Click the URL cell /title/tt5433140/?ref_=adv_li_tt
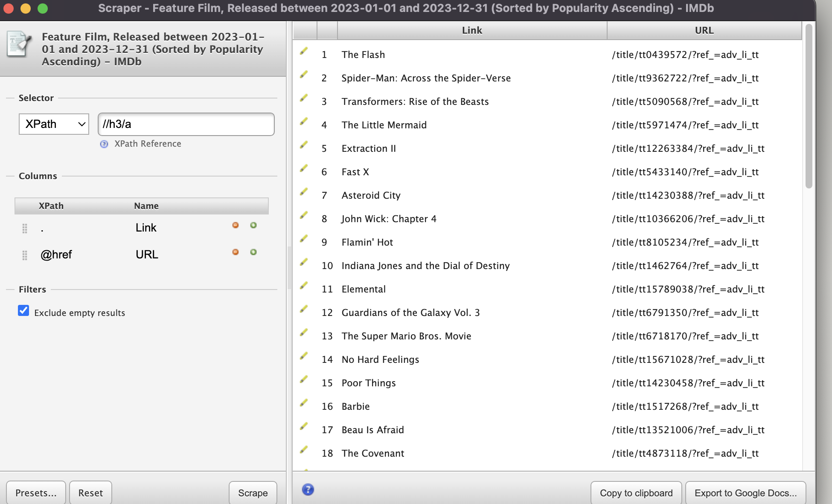Image resolution: width=832 pixels, height=504 pixels. pyautogui.click(x=685, y=172)
